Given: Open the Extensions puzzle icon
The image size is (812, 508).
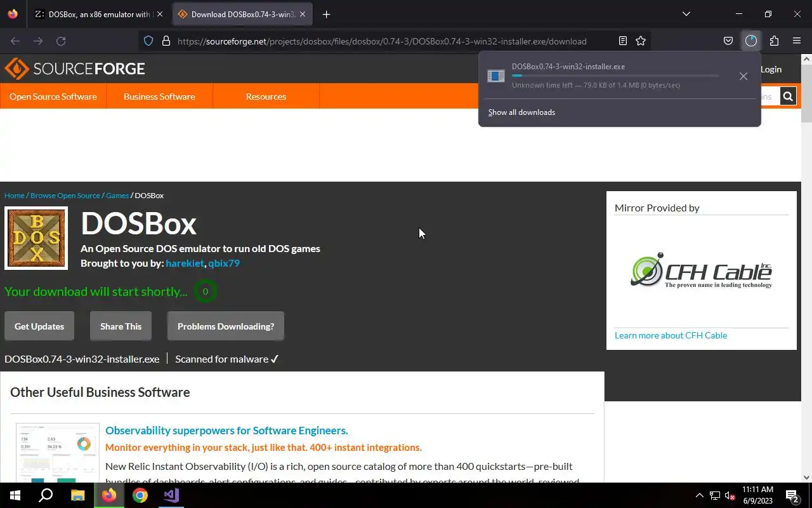Looking at the screenshot, I should [x=774, y=41].
